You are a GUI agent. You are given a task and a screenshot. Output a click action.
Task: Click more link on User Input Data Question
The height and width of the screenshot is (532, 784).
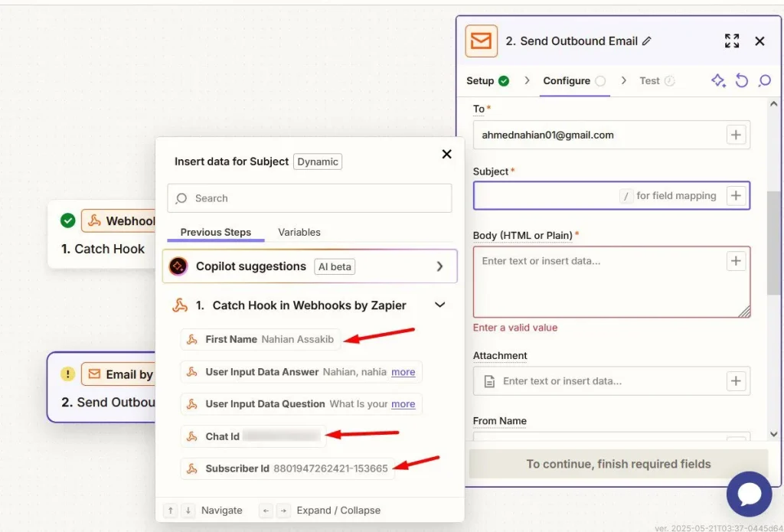[x=403, y=404]
